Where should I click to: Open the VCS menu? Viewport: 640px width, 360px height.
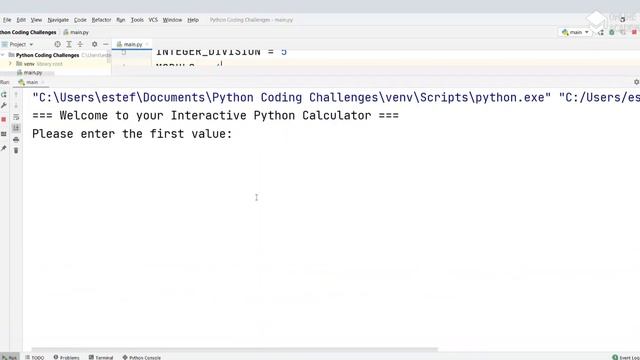pos(153,20)
